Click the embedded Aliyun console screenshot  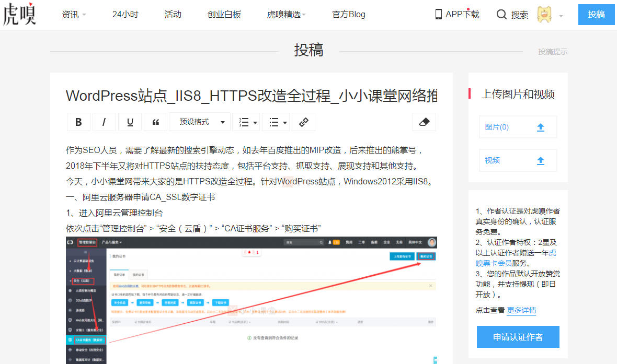point(252,300)
